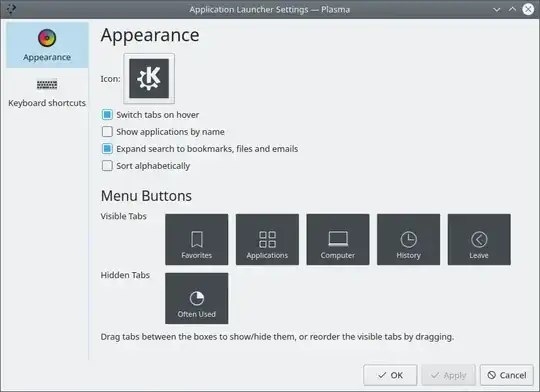Open window menu icon in title bar
This screenshot has width=540, height=392.
[x=11, y=9]
